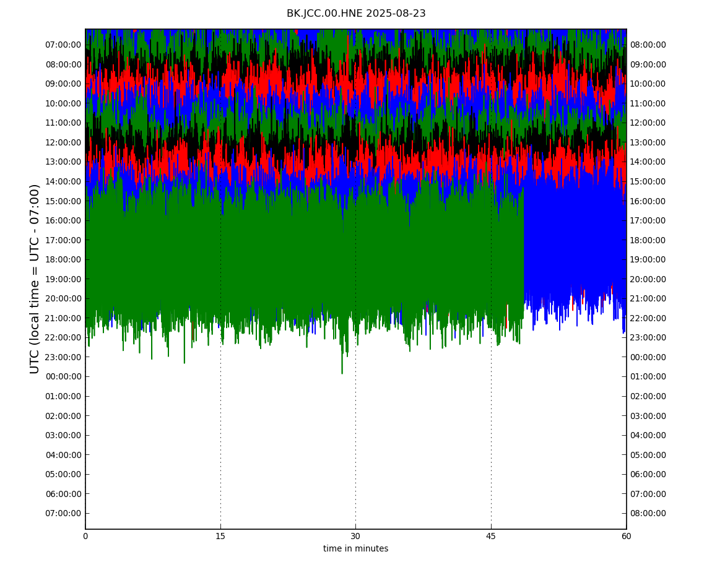Click the x-axis label 'time in minutes'
The height and width of the screenshot is (588, 712).
coord(355,548)
